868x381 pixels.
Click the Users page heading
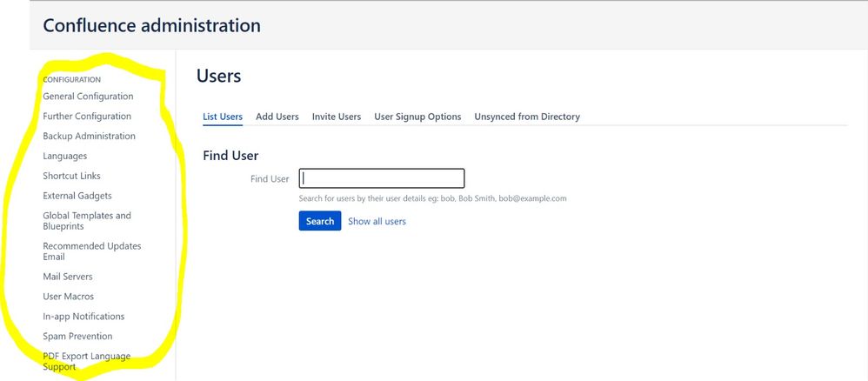click(218, 76)
